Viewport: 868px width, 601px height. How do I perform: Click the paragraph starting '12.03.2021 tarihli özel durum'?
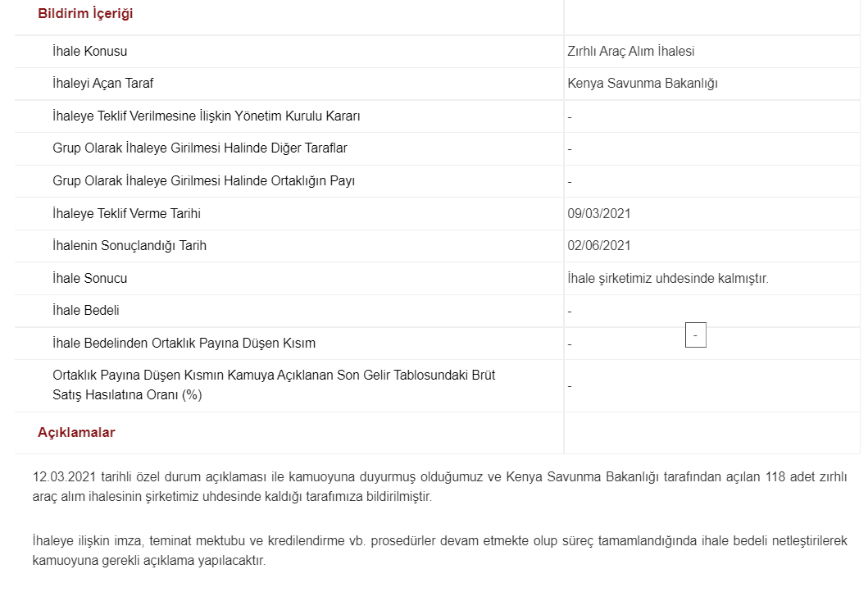[x=439, y=487]
